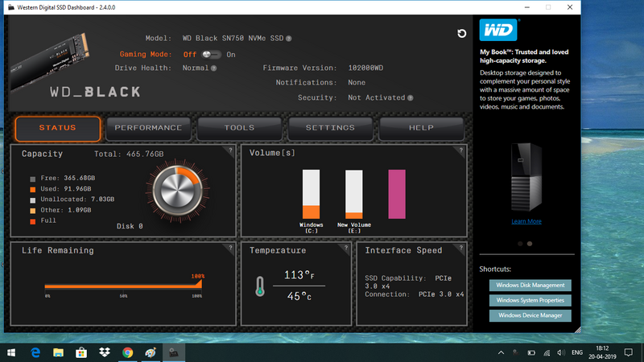Open the Volume[s] panel help corner icon
The height and width of the screenshot is (362, 644).
(460, 150)
